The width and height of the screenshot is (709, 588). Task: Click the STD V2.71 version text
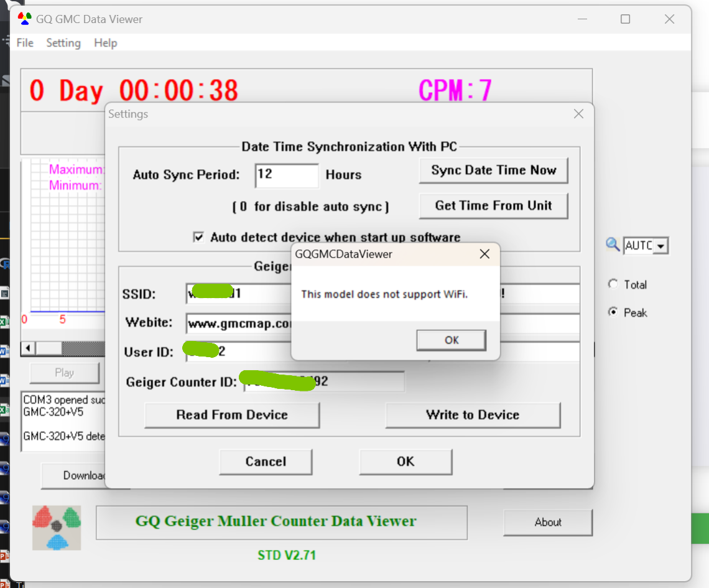coord(287,555)
